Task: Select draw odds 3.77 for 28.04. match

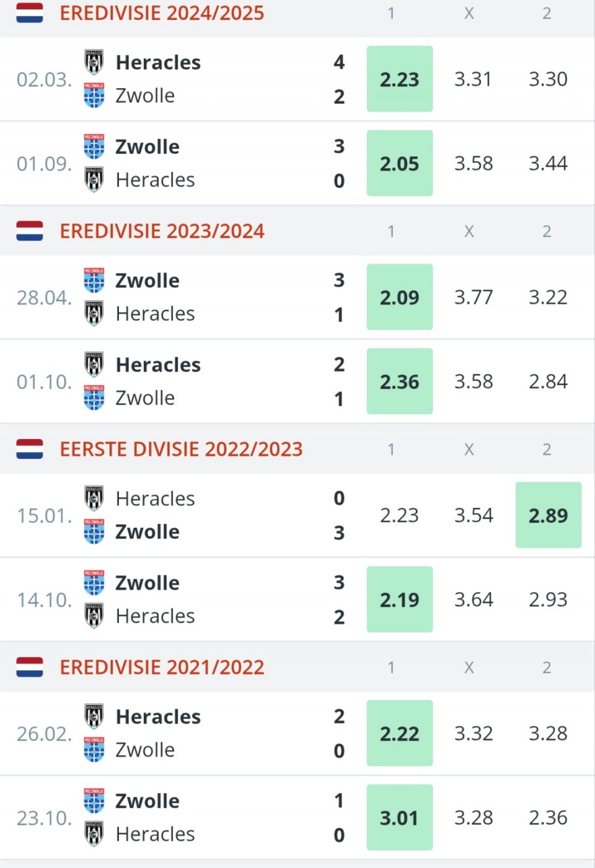Action: 474,298
